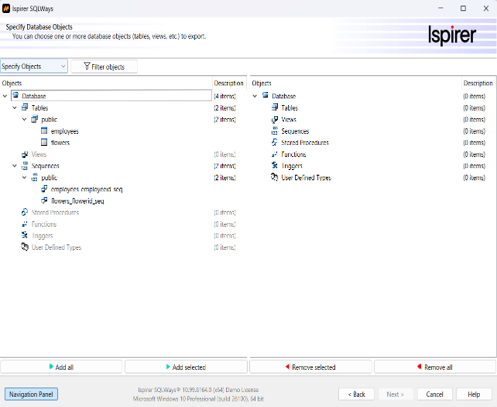Click the Database icon in left tree
This screenshot has width=497, height=407.
[16, 96]
